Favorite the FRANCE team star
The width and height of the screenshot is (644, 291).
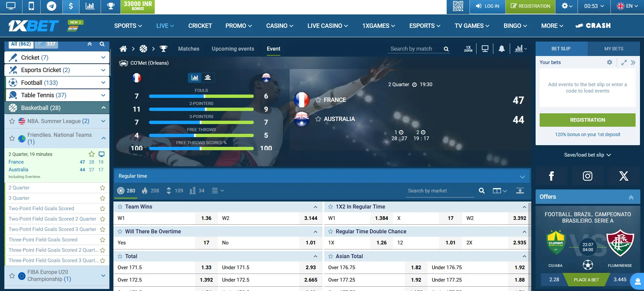pos(318,100)
